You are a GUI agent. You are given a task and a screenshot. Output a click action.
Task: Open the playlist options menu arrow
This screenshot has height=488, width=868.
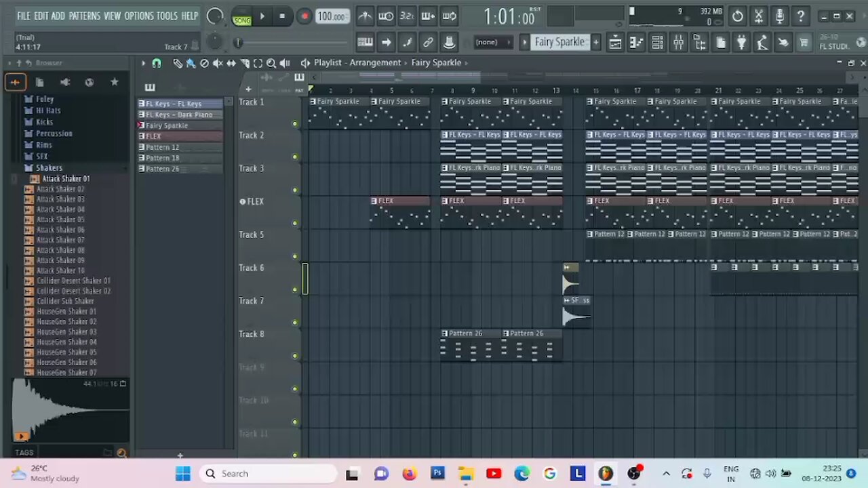[x=143, y=63]
